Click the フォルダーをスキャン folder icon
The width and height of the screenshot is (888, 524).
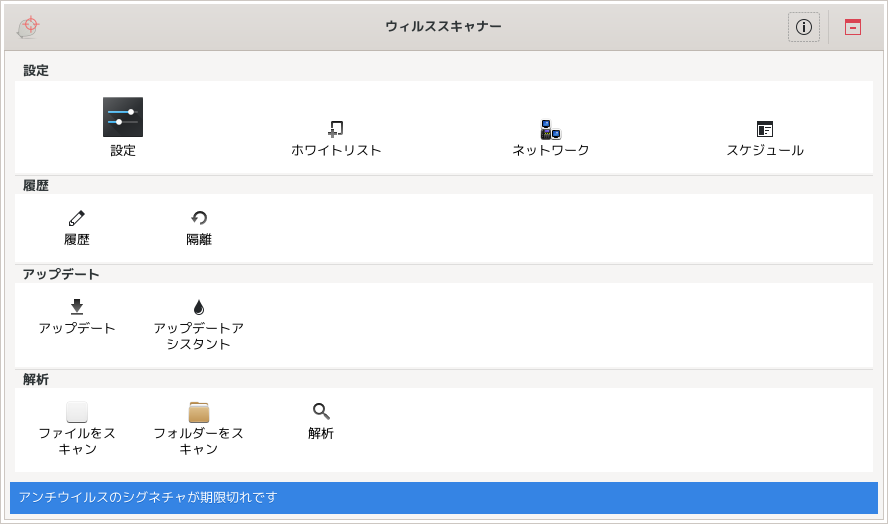pos(199,412)
